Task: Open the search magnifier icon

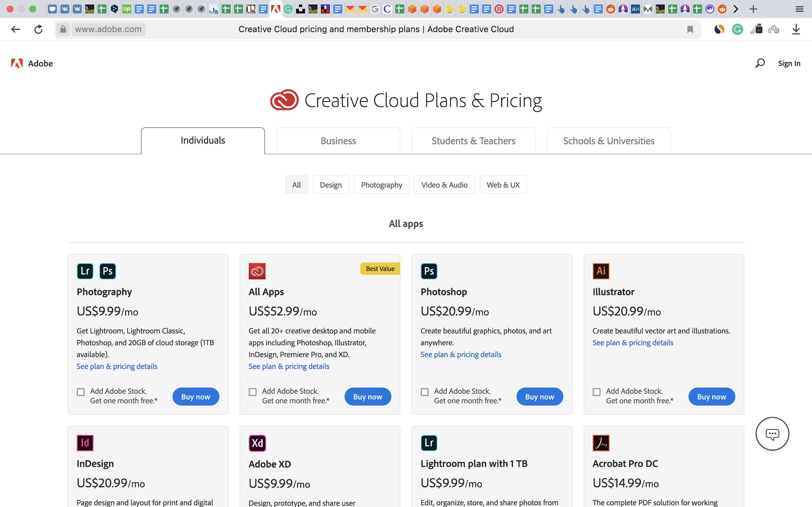Action: (x=760, y=63)
